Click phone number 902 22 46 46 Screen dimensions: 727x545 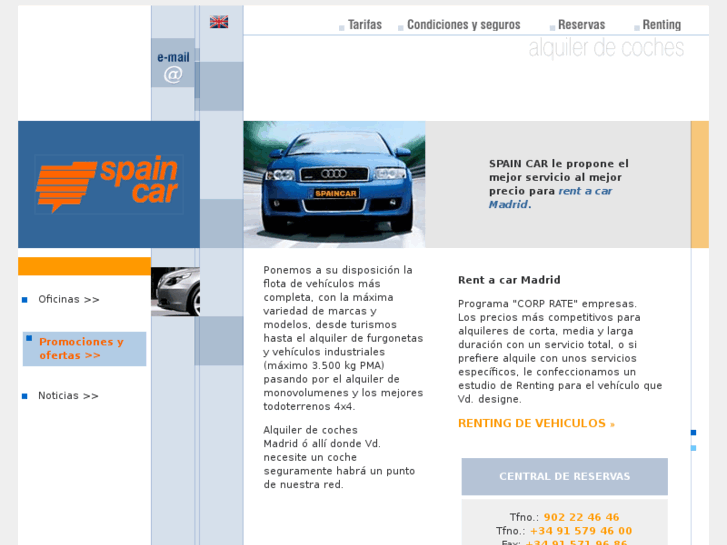coord(581,517)
